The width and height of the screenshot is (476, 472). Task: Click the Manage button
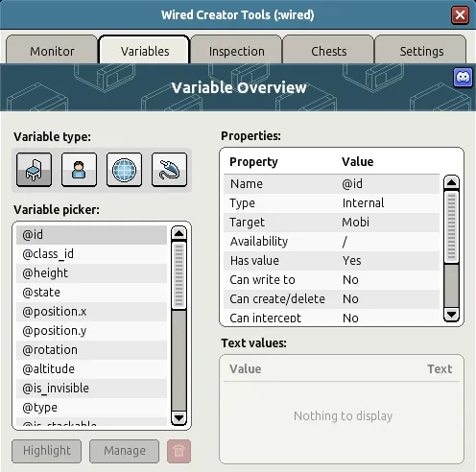pyautogui.click(x=125, y=451)
